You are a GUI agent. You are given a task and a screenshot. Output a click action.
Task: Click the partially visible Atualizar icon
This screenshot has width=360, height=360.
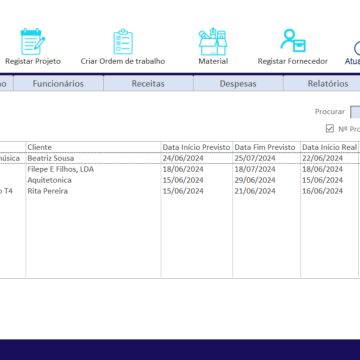tap(357, 48)
